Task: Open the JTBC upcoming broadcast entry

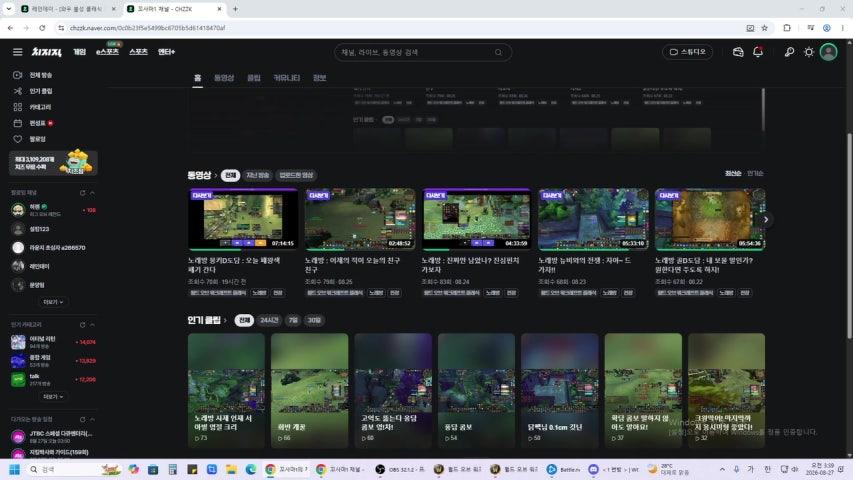Action: click(53, 436)
